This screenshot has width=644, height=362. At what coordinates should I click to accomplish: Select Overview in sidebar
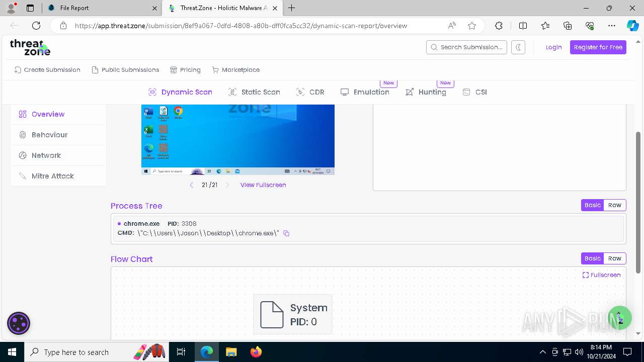tap(58, 114)
